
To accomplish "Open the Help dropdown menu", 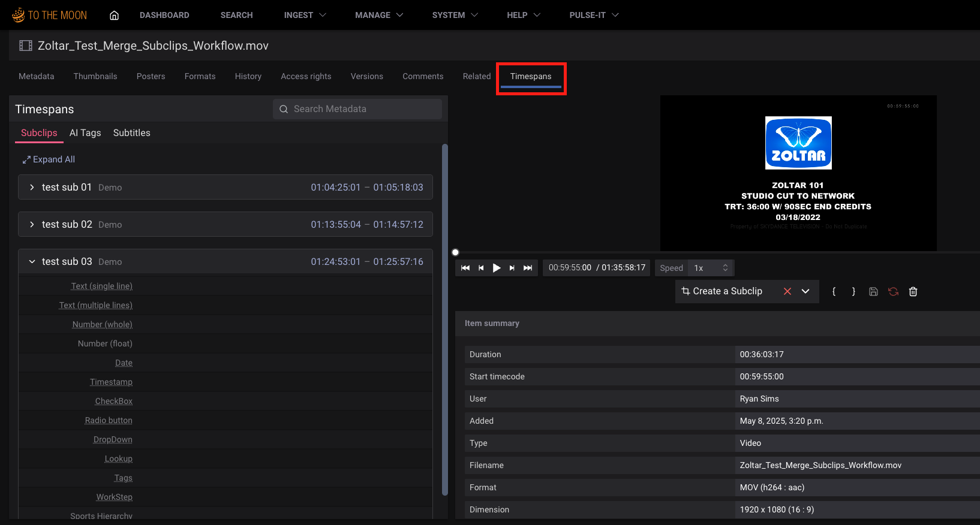I will click(524, 15).
